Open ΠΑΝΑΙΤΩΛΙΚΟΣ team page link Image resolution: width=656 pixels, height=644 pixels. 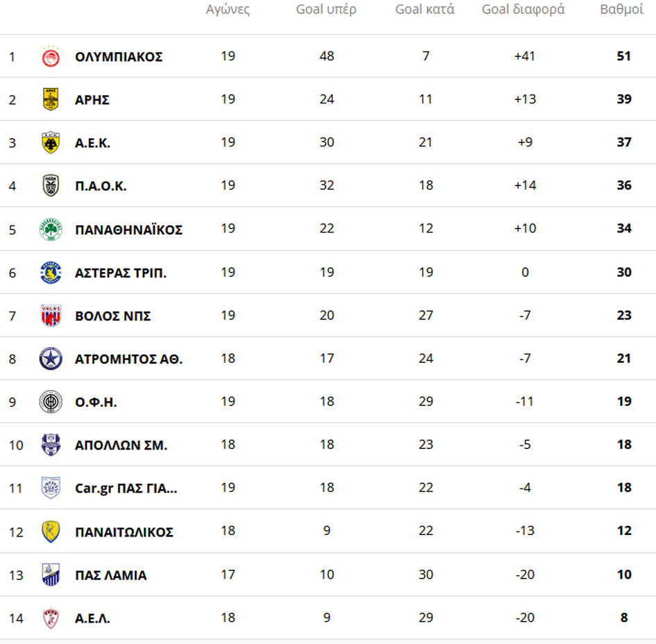[x=124, y=532]
